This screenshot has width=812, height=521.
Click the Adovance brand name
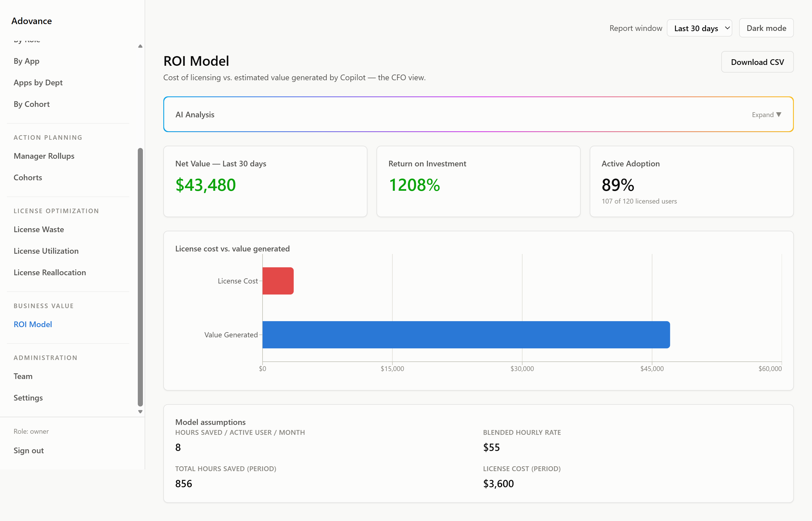tap(31, 21)
